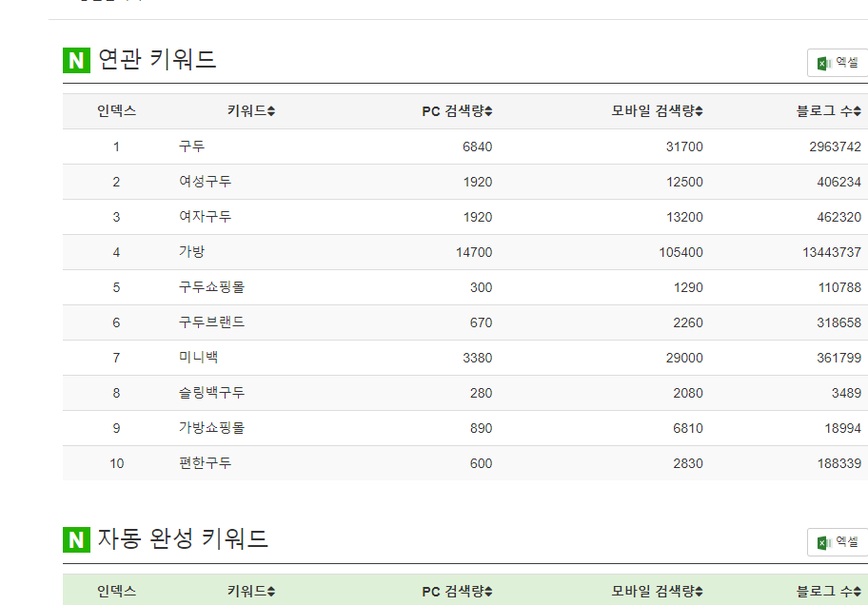This screenshot has width=868, height=605.
Task: Sort 연관 키워드 table by 모바일 검색량
Action: 657,110
